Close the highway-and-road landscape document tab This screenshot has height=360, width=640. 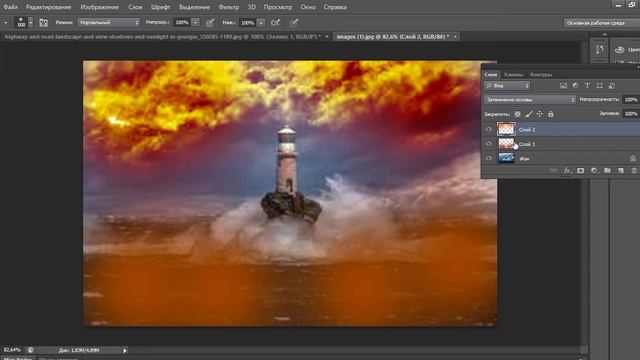327,37
